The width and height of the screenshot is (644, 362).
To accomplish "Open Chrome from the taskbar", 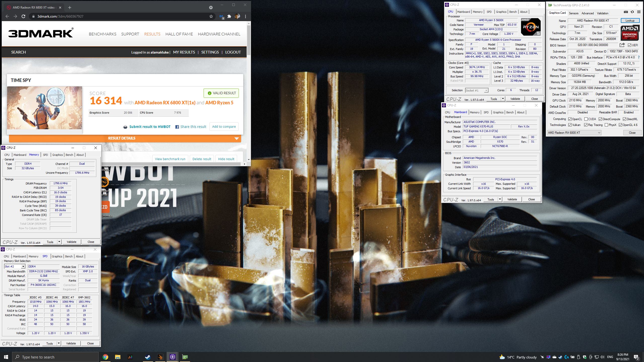I will coord(105,357).
